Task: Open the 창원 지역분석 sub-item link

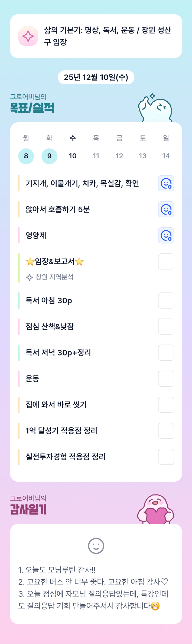Action: pos(54,277)
